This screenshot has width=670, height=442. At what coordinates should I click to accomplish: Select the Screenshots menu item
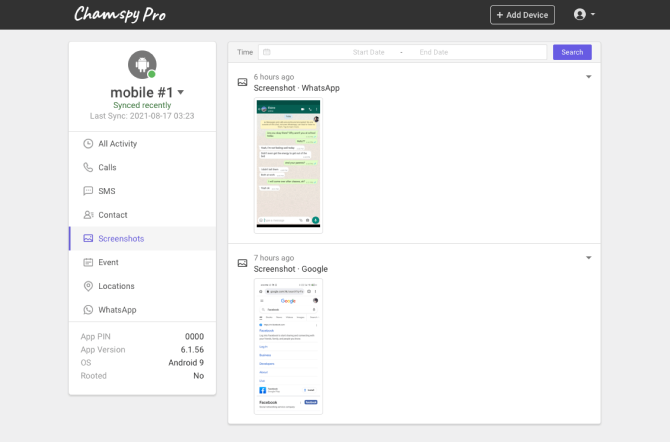click(x=120, y=239)
